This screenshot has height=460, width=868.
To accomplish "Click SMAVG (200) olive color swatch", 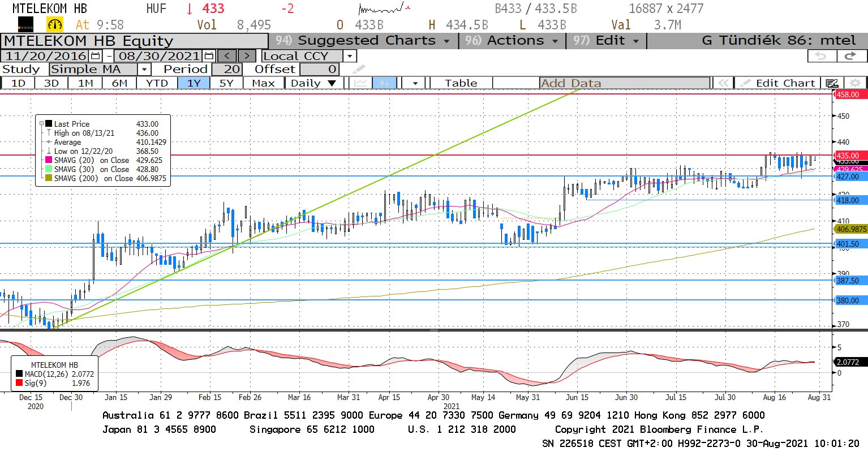I will click(x=49, y=178).
